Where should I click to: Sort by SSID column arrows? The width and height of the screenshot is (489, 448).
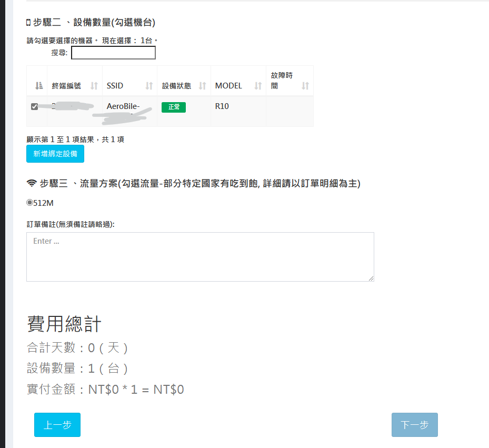(149, 85)
